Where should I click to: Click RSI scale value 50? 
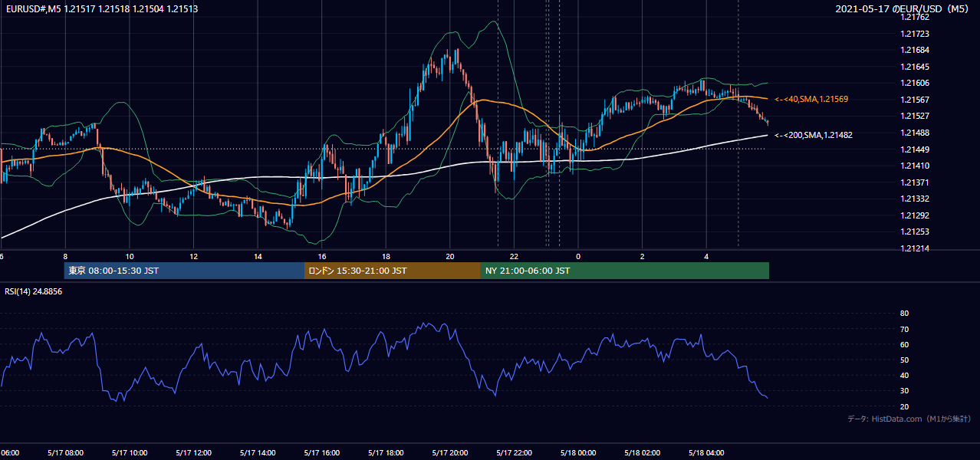pyautogui.click(x=904, y=360)
